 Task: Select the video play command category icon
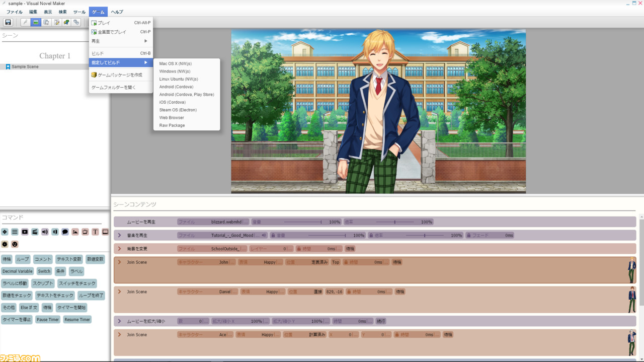[25, 232]
